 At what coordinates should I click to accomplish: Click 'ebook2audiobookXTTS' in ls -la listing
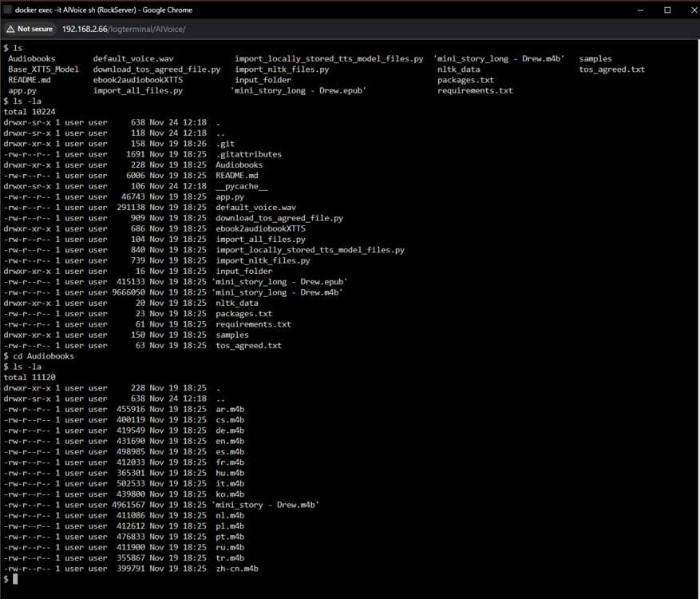point(261,228)
